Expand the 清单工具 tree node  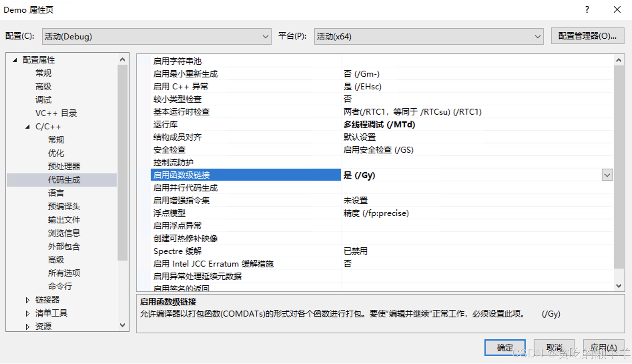tap(28, 313)
